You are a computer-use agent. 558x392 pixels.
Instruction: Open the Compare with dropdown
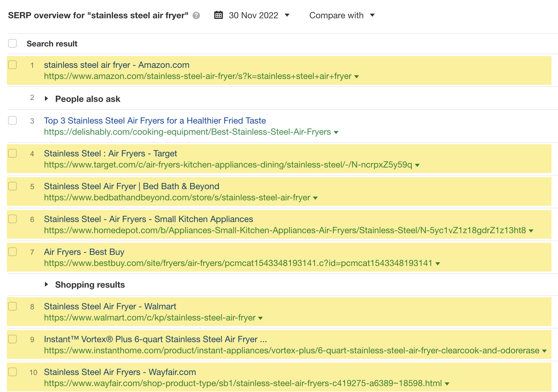tap(342, 15)
